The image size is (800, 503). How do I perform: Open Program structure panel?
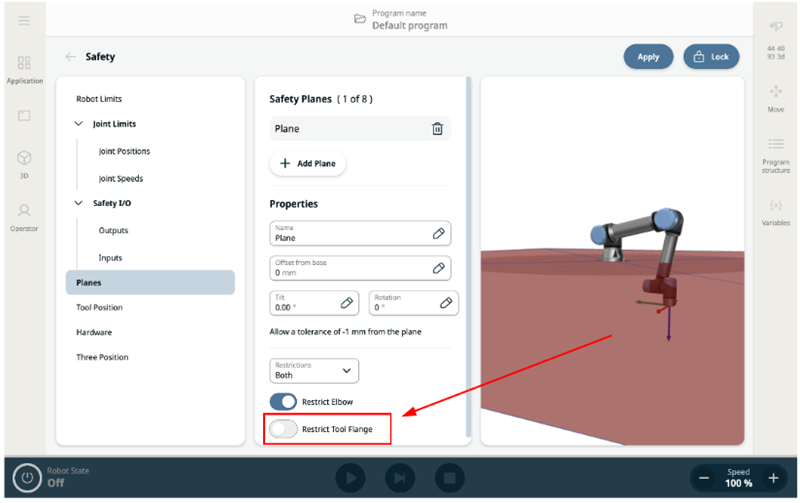point(775,156)
